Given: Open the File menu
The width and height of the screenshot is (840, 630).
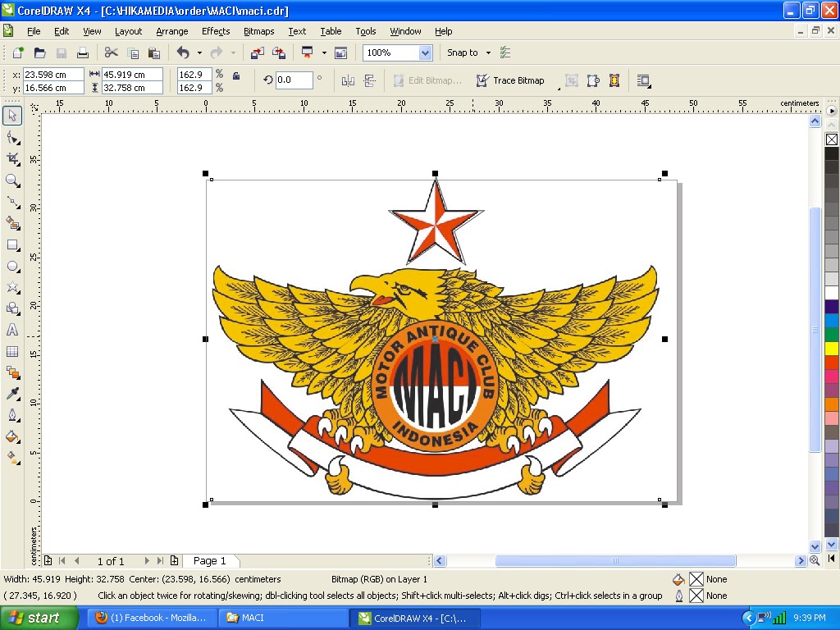Looking at the screenshot, I should (x=34, y=31).
